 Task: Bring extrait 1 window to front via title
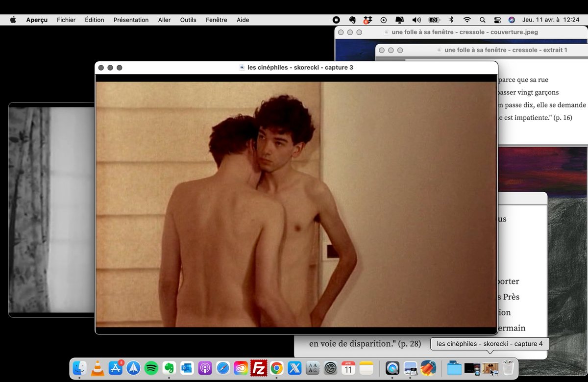(x=482, y=50)
